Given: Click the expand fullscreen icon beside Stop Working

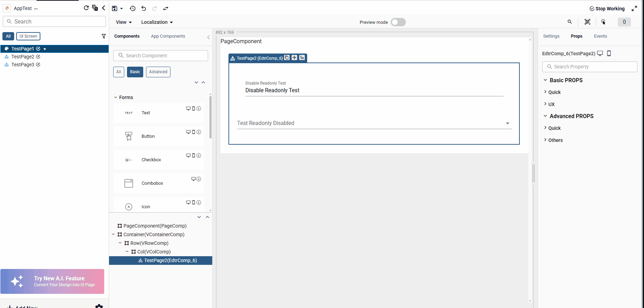Looking at the screenshot, I should [634, 9].
